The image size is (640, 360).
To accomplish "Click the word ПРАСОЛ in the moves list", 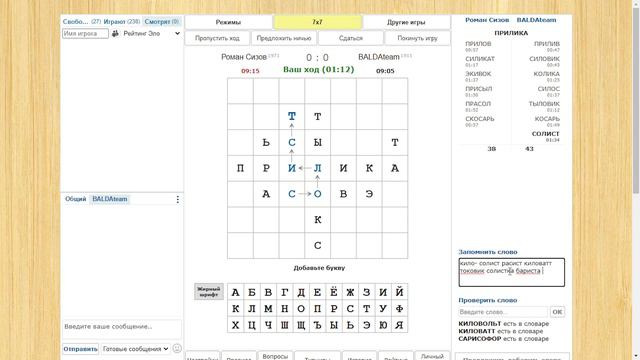I will click(478, 104).
